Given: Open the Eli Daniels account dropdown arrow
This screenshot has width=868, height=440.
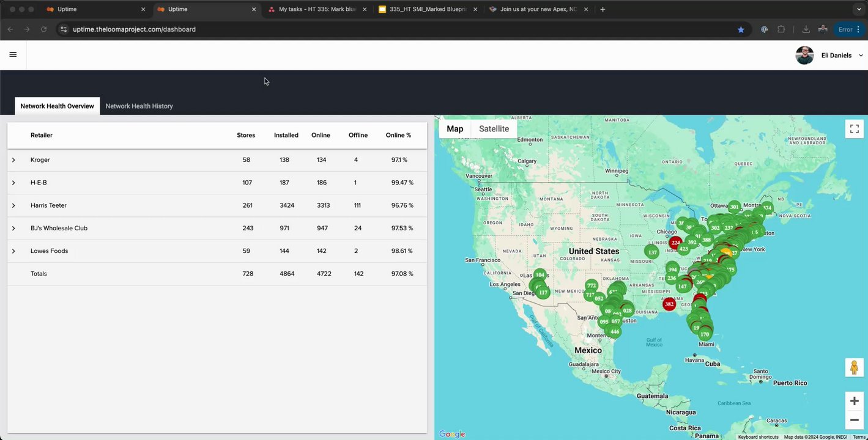Looking at the screenshot, I should tap(861, 56).
